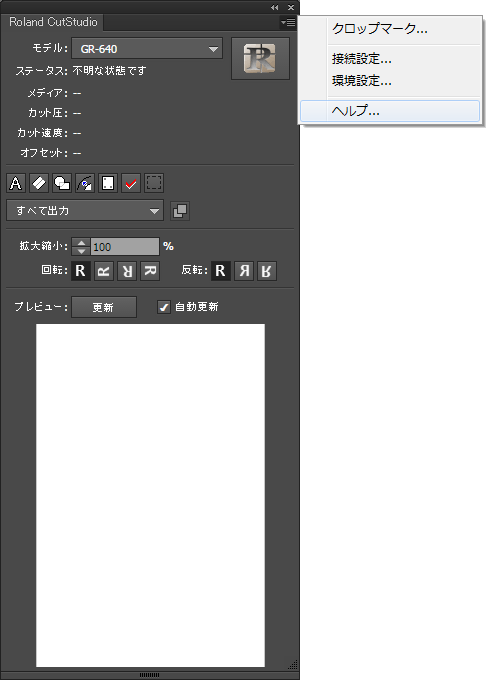
Task: Click the red checkmark toolbar icon
Action: [x=130, y=183]
